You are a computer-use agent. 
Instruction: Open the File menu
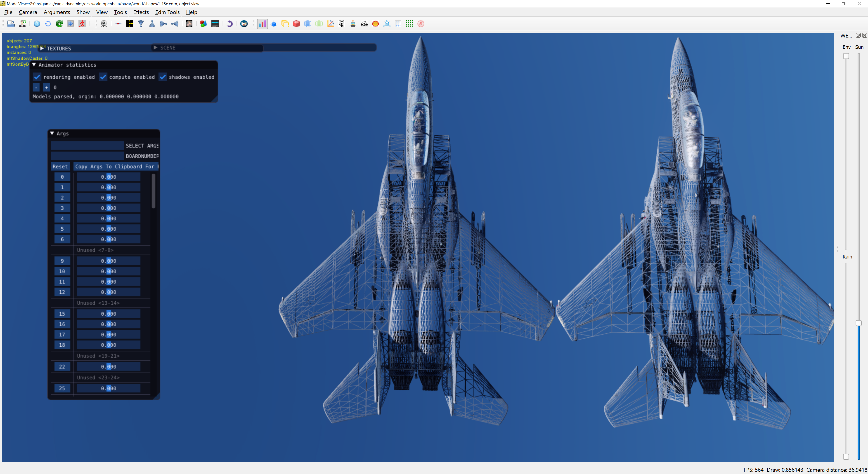(8, 12)
